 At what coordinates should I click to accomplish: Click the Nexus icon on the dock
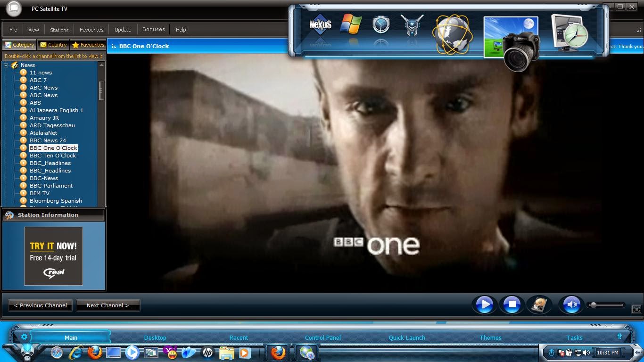pyautogui.click(x=320, y=25)
